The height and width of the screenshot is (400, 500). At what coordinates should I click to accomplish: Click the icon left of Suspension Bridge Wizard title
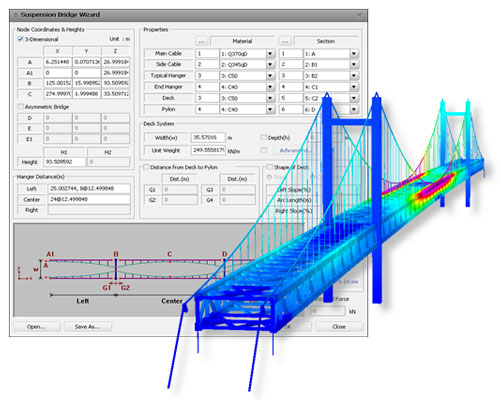pyautogui.click(x=15, y=15)
